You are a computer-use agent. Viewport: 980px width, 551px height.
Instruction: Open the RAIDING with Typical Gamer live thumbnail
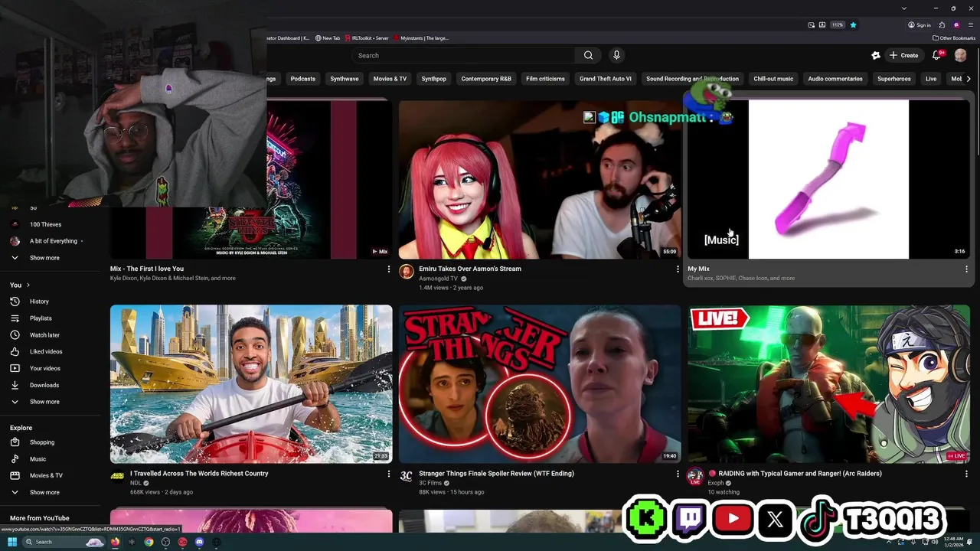coord(828,384)
